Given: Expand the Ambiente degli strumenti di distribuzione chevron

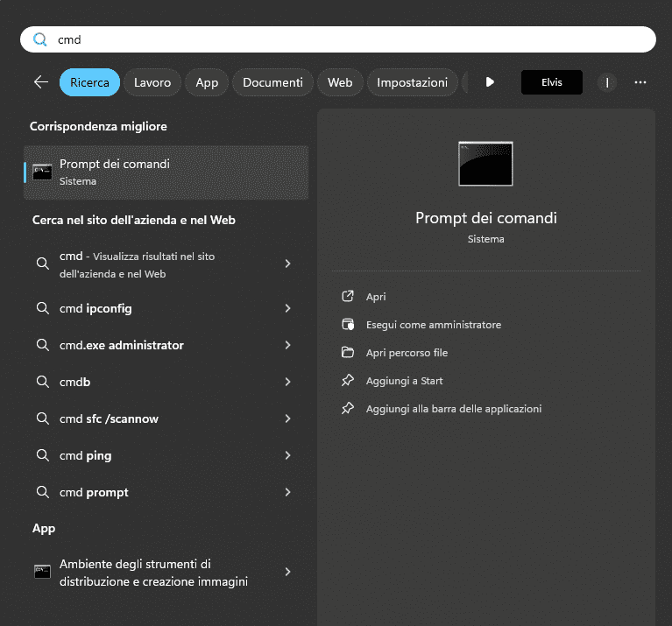Looking at the screenshot, I should point(287,573).
